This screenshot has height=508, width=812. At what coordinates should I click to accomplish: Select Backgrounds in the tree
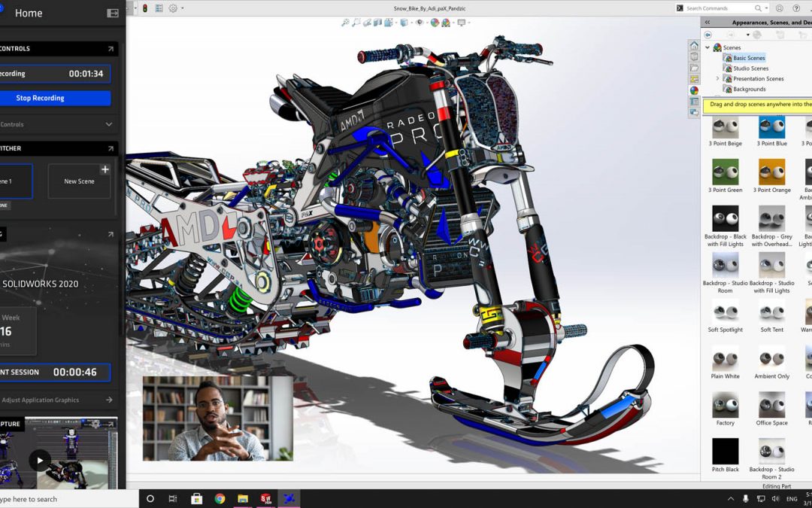[749, 89]
